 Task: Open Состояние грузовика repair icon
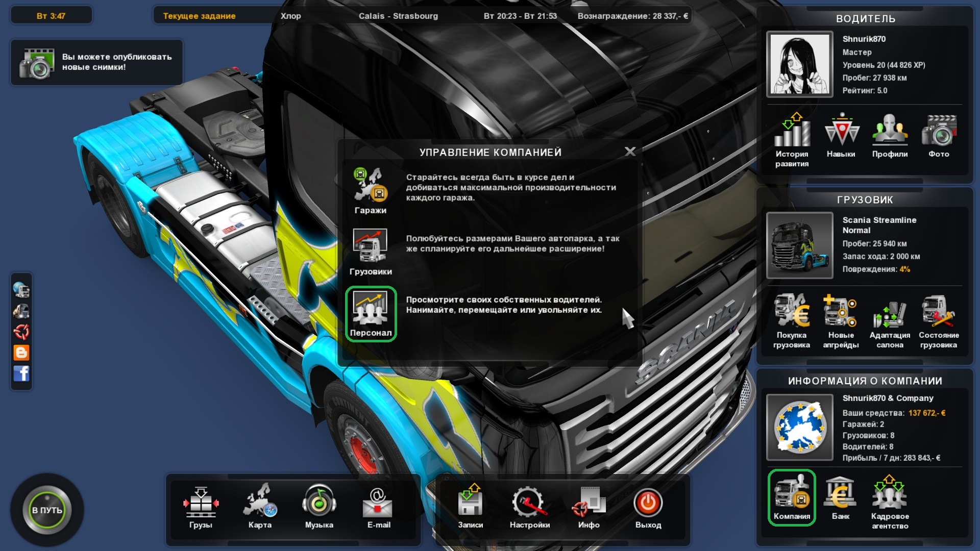tap(938, 312)
